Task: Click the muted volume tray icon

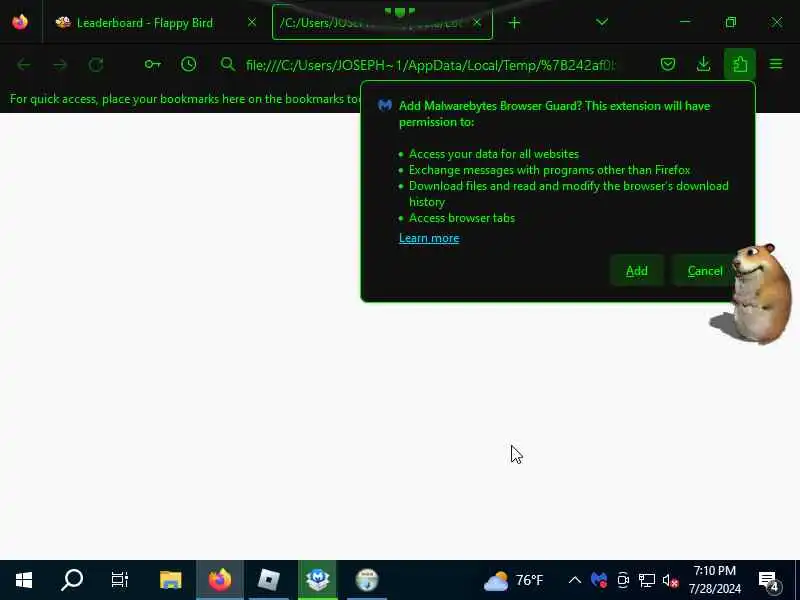Action: coord(670,580)
